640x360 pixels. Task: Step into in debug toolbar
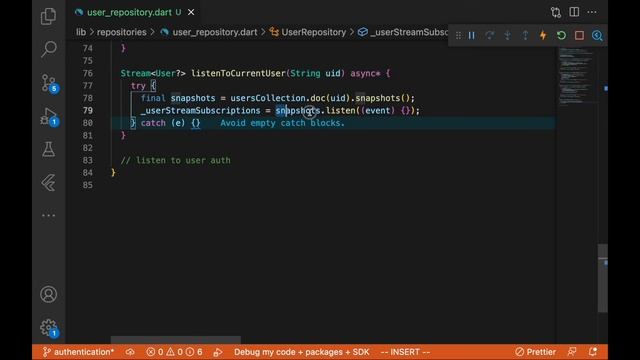tap(507, 36)
